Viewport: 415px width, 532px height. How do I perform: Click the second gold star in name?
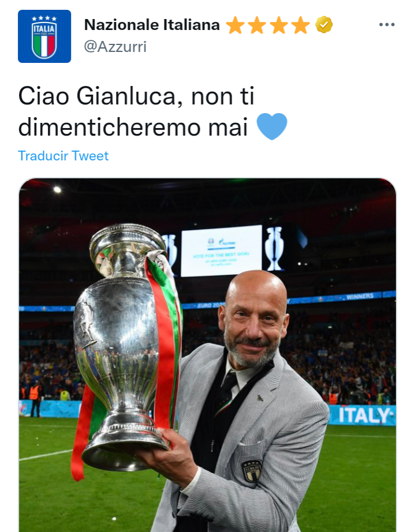coord(257,25)
